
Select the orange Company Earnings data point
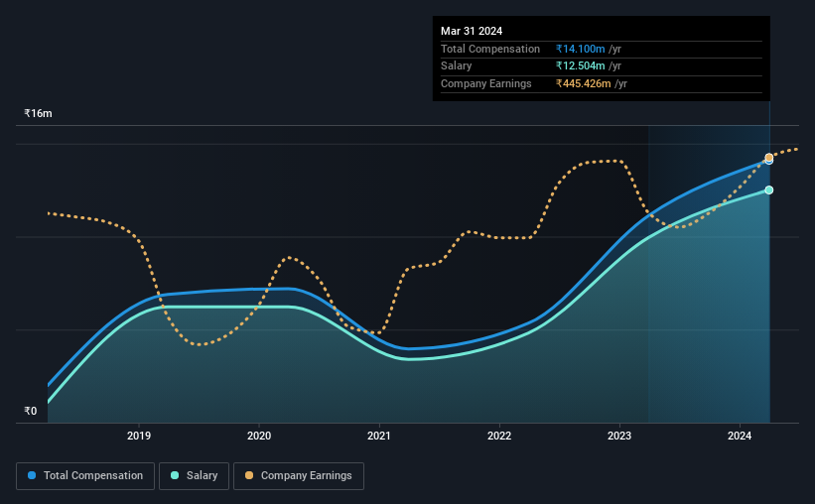tap(768, 157)
